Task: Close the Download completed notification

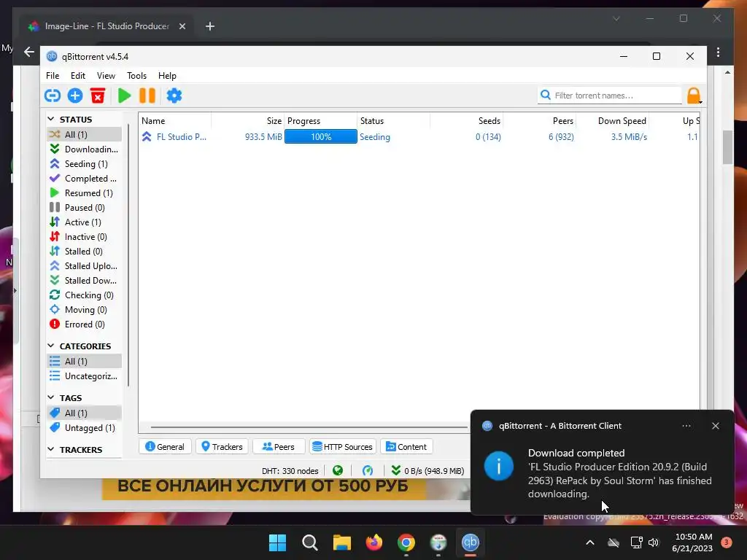Action: (x=716, y=426)
